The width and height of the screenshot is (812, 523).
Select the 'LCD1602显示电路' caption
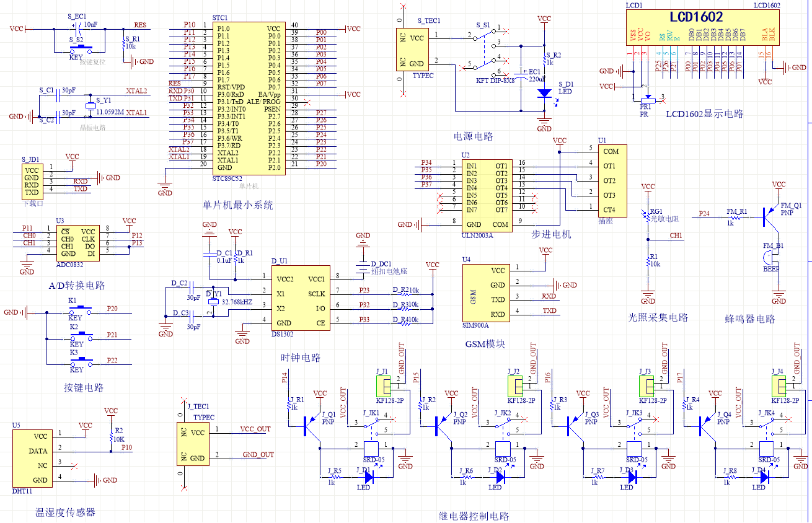click(705, 113)
